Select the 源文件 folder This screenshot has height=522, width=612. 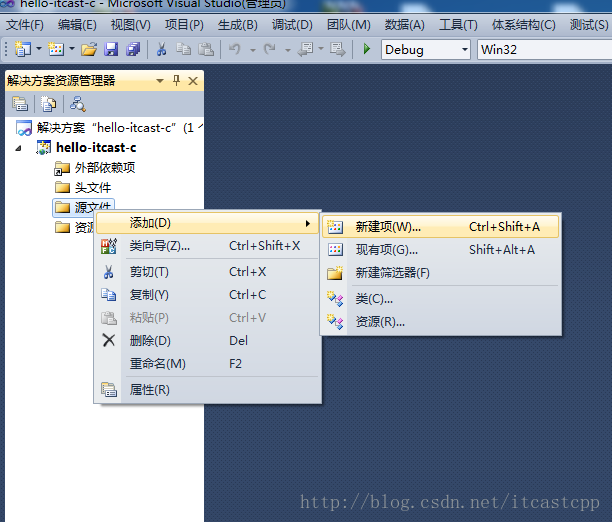click(83, 207)
